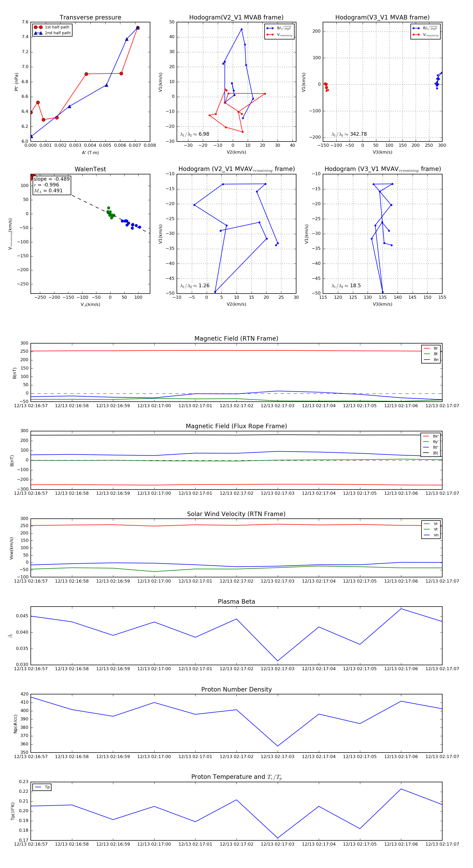Click the 'WalenTest' plot title
This screenshot has height=868, width=473.
coord(90,169)
